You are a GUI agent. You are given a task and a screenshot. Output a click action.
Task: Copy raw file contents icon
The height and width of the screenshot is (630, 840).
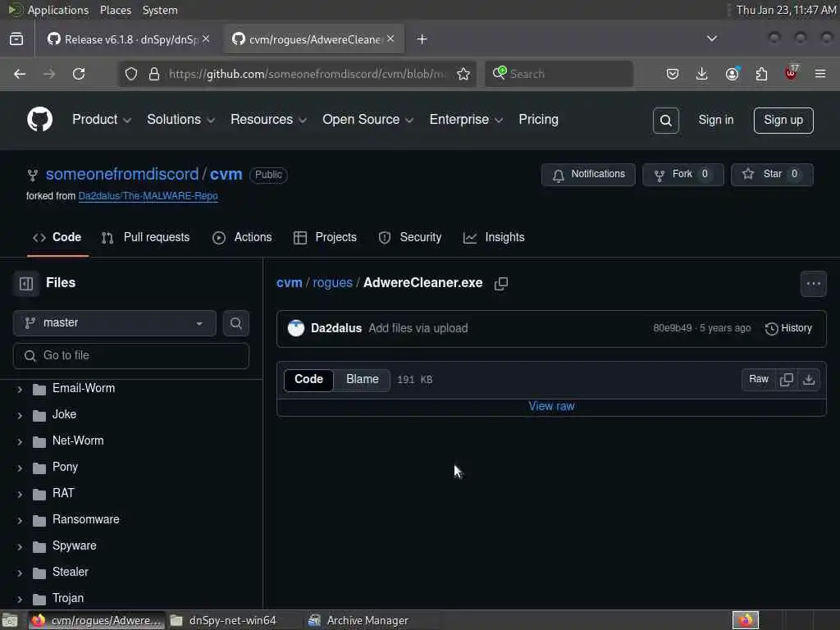[x=787, y=379]
